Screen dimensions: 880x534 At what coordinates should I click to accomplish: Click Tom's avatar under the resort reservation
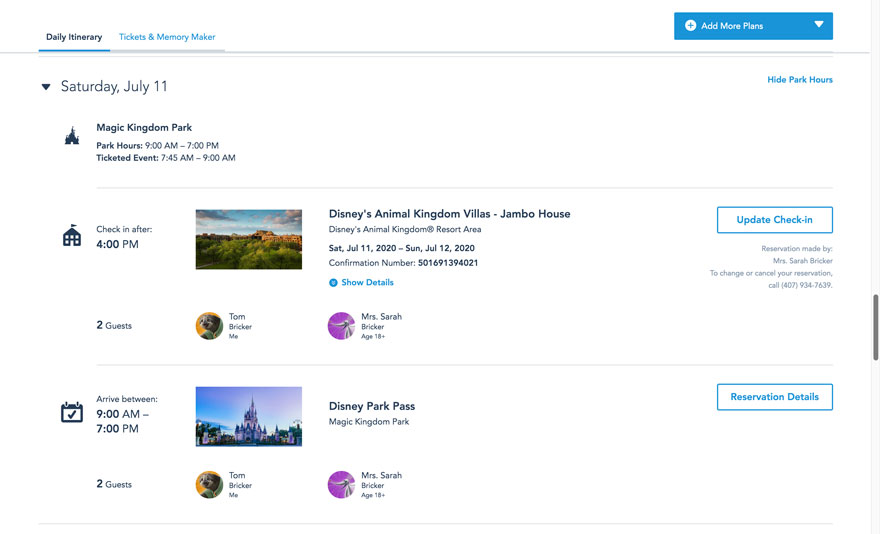pyautogui.click(x=209, y=326)
